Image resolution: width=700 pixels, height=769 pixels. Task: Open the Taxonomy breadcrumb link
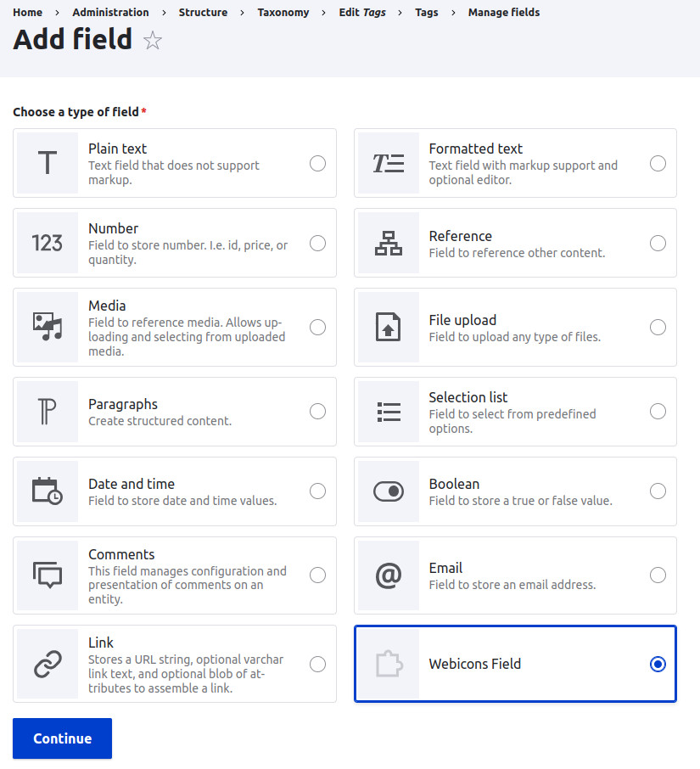pos(283,13)
